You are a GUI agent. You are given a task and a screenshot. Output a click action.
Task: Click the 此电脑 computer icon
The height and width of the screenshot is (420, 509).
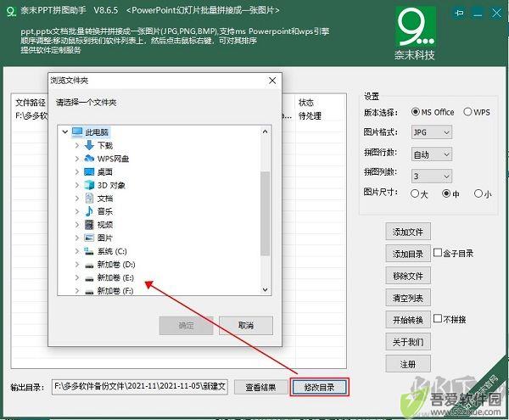[77, 132]
